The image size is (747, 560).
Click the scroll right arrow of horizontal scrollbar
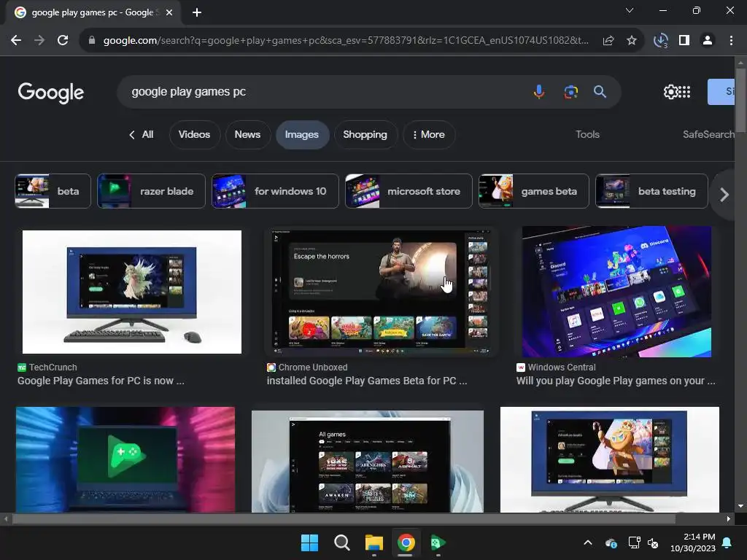[x=729, y=518]
